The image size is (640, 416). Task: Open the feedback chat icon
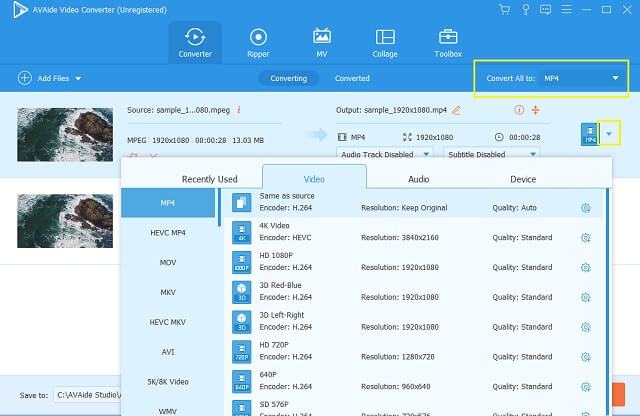tap(545, 9)
